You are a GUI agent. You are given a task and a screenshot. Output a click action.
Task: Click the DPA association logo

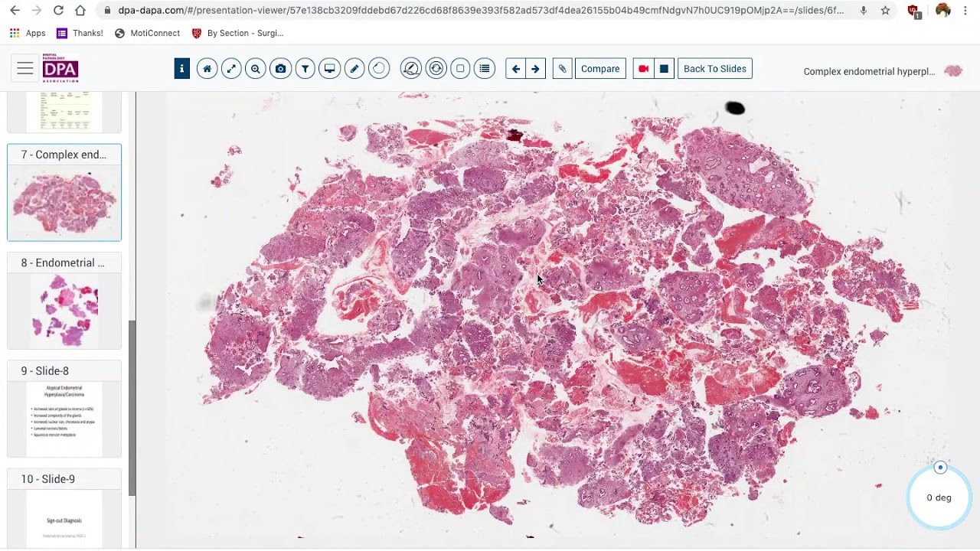60,69
